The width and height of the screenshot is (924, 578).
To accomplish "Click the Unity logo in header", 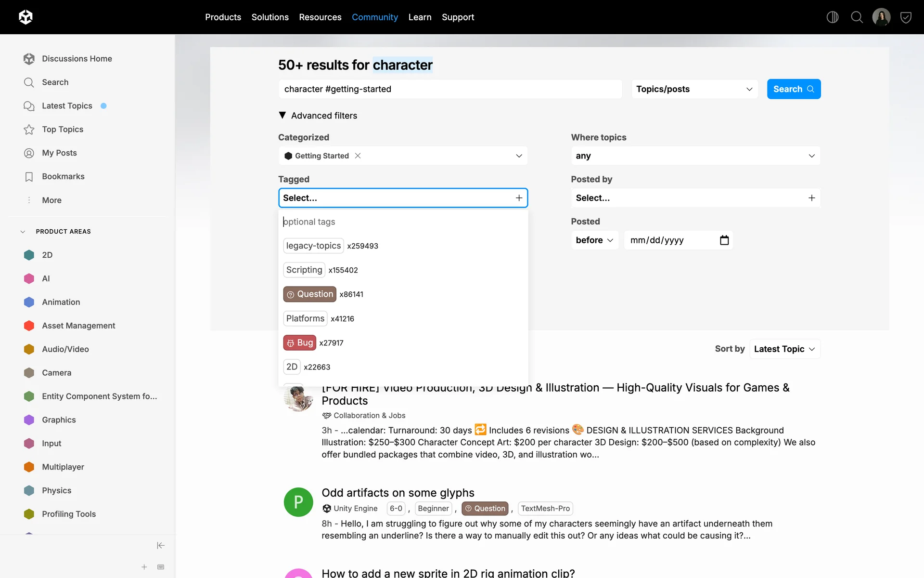I will point(26,17).
